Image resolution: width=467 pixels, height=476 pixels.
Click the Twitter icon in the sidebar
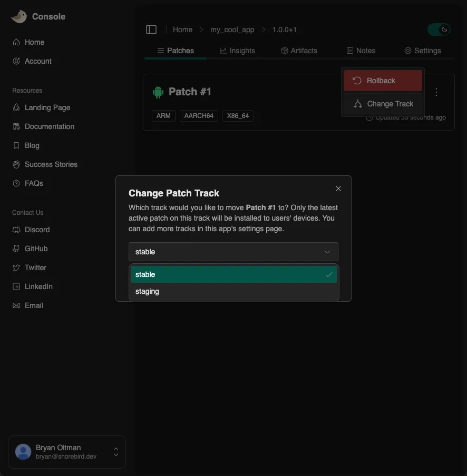pos(16,267)
